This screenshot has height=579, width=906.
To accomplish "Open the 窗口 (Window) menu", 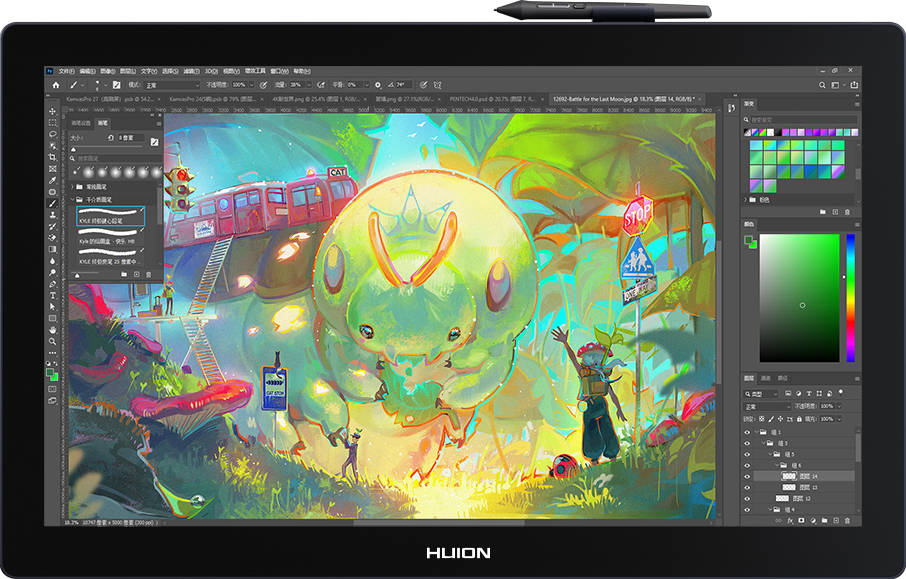I will 279,71.
